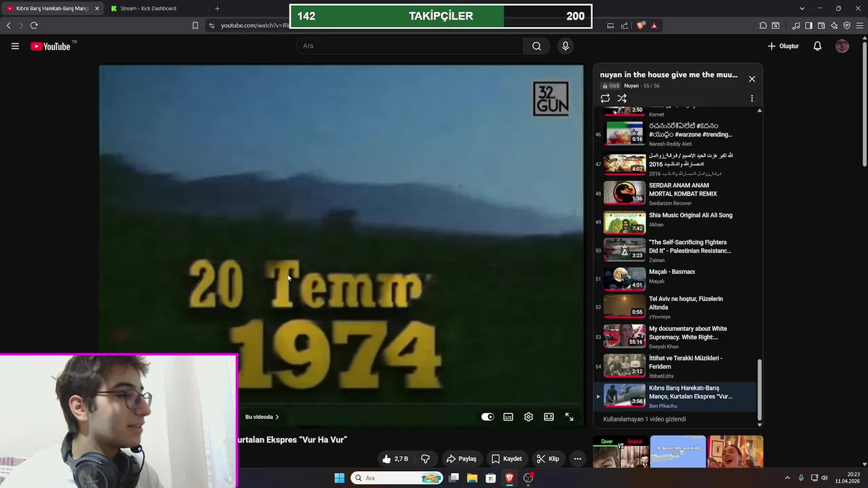Viewport: 868px width, 488px height.
Task: Open the browser media control music-note icon
Action: pyautogui.click(x=796, y=26)
